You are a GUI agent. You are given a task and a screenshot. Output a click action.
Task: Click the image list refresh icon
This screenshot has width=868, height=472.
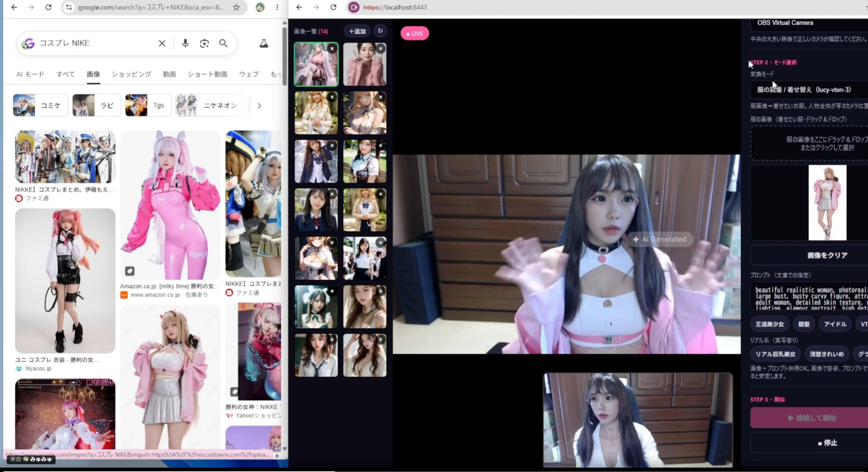click(380, 31)
